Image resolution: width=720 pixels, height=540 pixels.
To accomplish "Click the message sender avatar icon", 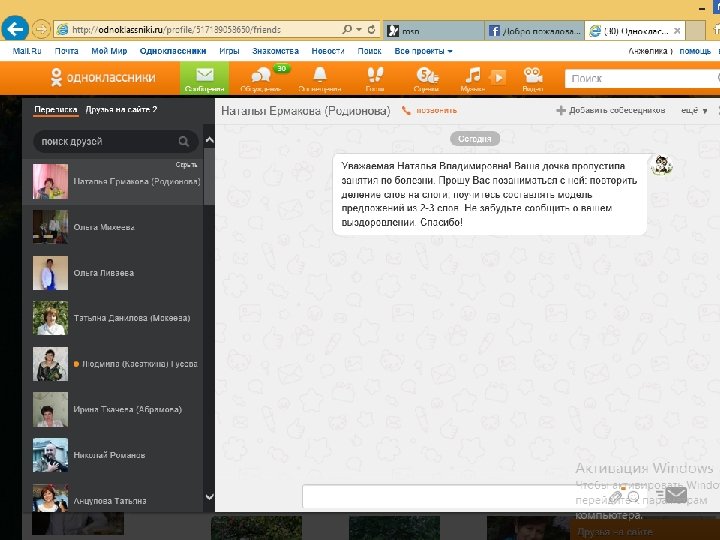I will tap(662, 165).
